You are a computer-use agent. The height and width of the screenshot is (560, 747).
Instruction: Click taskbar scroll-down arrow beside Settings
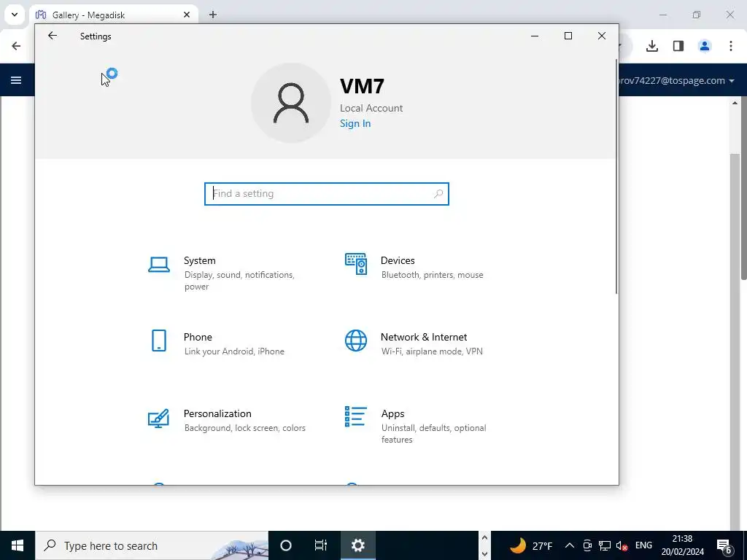pos(484,554)
